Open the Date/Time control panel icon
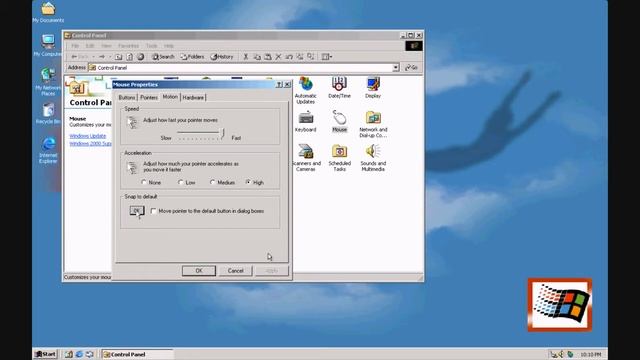 click(339, 87)
